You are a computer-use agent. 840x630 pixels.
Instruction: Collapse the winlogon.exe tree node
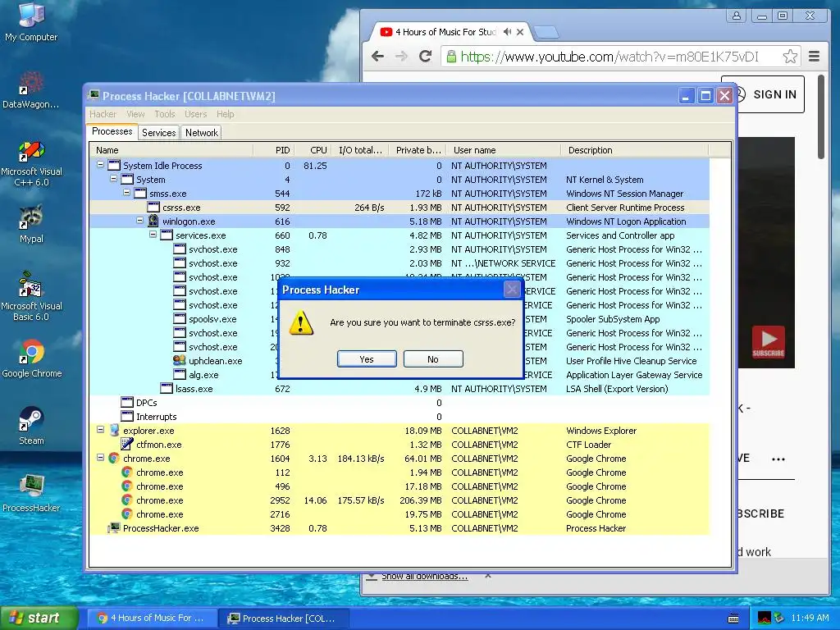click(x=139, y=221)
